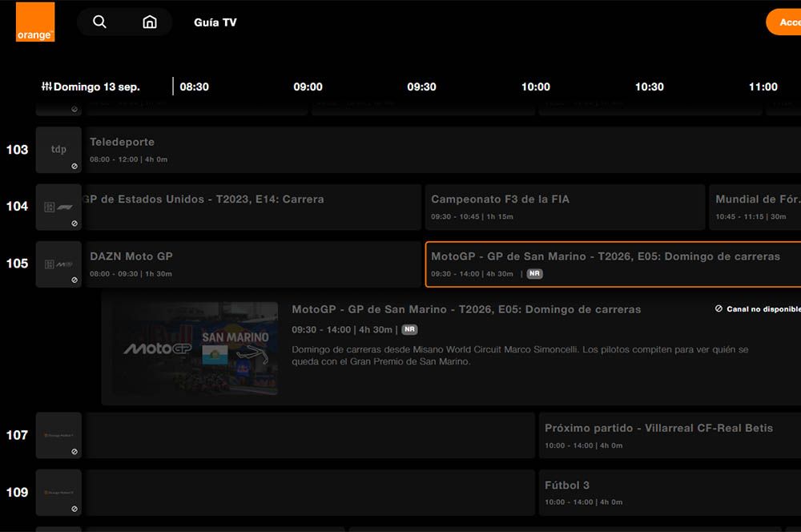The width and height of the screenshot is (801, 532).
Task: Click the channel 107 logo
Action: coord(58,435)
